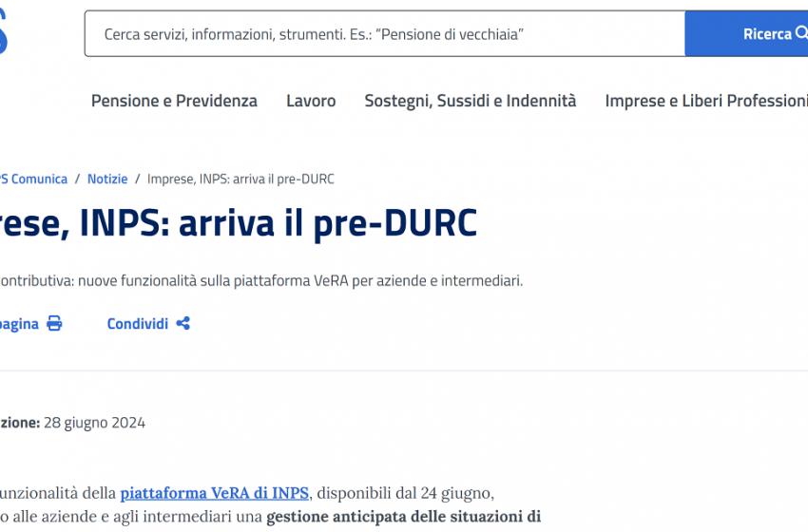Open the Pensione e Previdenza menu
The height and width of the screenshot is (532, 808).
pos(174,101)
